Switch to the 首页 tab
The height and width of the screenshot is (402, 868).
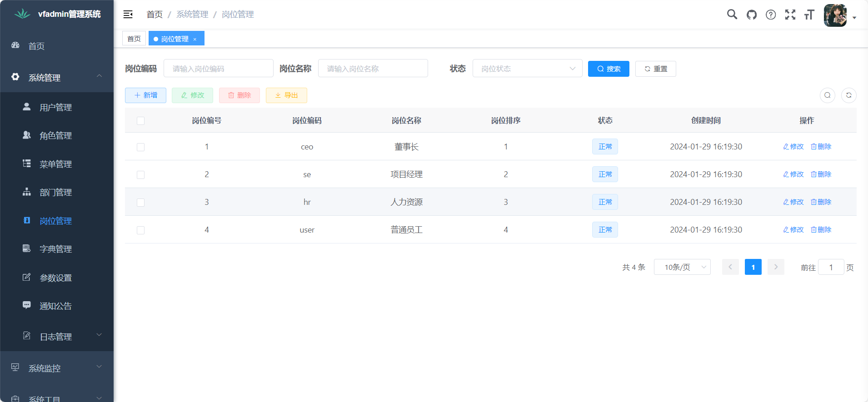pos(134,39)
